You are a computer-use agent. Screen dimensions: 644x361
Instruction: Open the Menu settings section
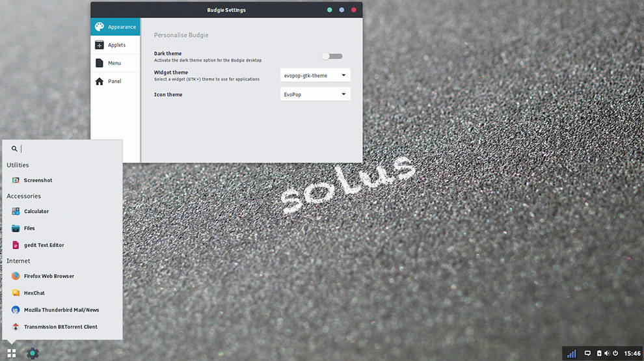[x=115, y=63]
